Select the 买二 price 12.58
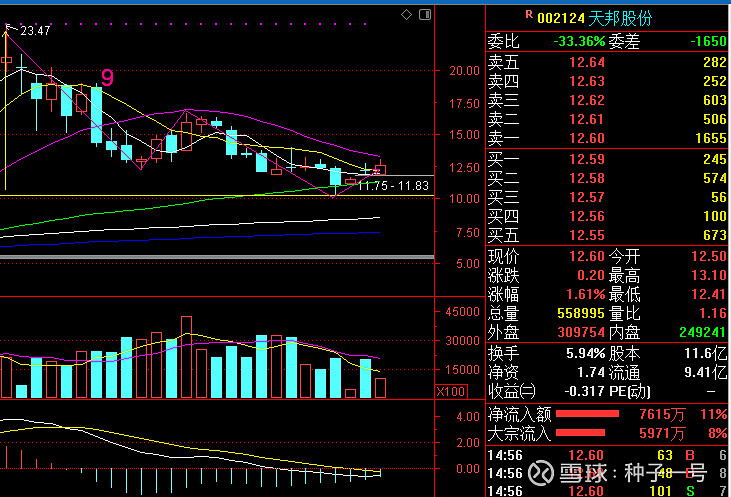 point(586,178)
